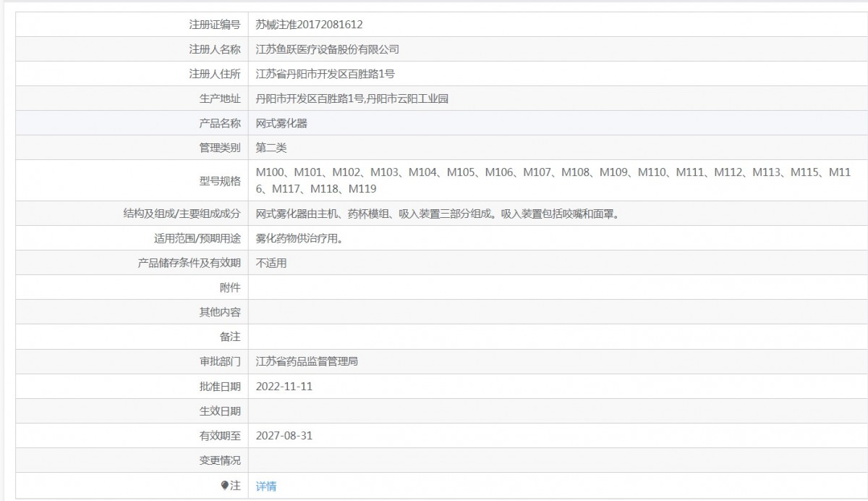Click the 型号规格 label

coord(220,181)
